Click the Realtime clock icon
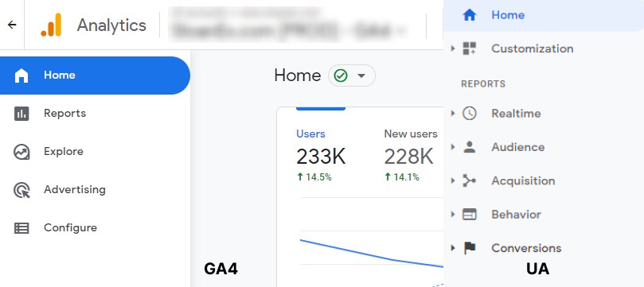 click(470, 113)
